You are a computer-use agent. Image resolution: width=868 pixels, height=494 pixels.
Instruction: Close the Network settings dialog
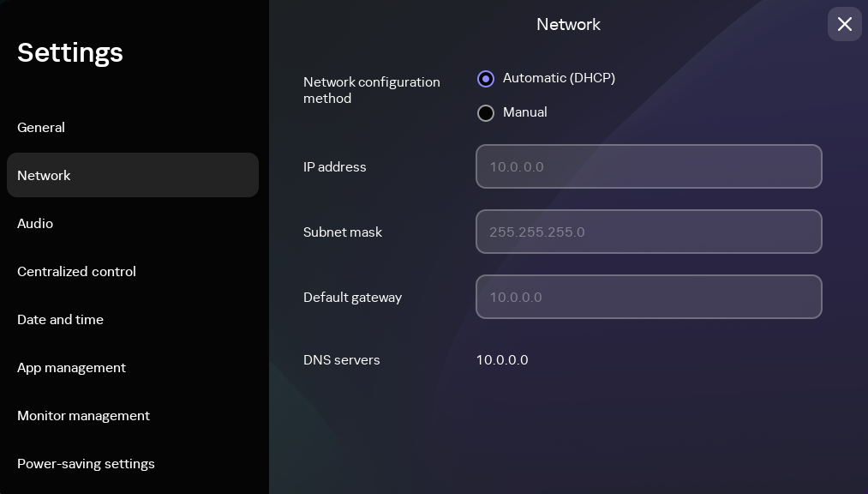click(844, 24)
